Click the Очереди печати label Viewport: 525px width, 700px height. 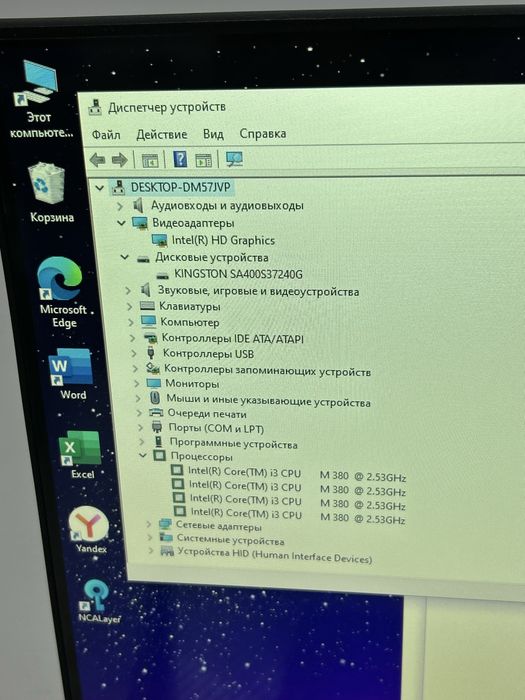[207, 413]
